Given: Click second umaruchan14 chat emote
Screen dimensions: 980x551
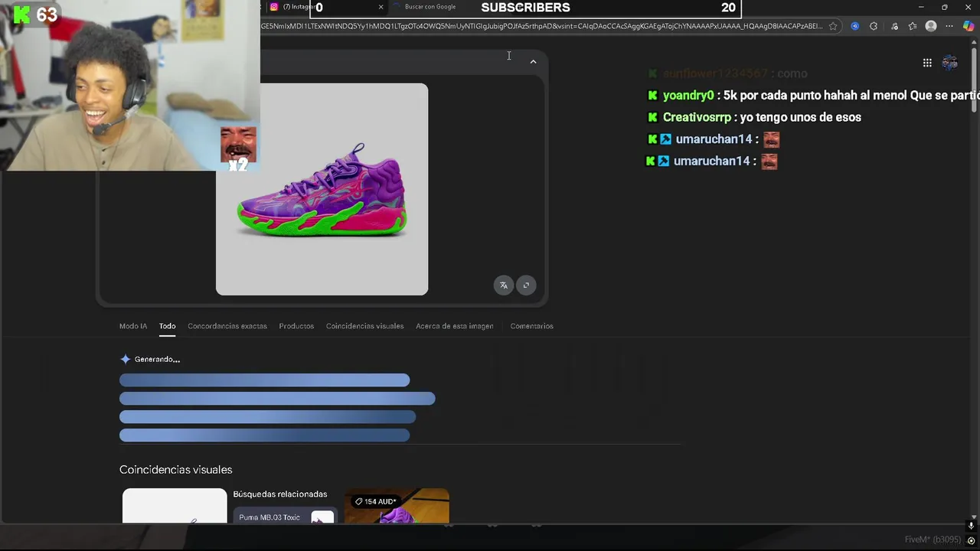Looking at the screenshot, I should coord(769,161).
